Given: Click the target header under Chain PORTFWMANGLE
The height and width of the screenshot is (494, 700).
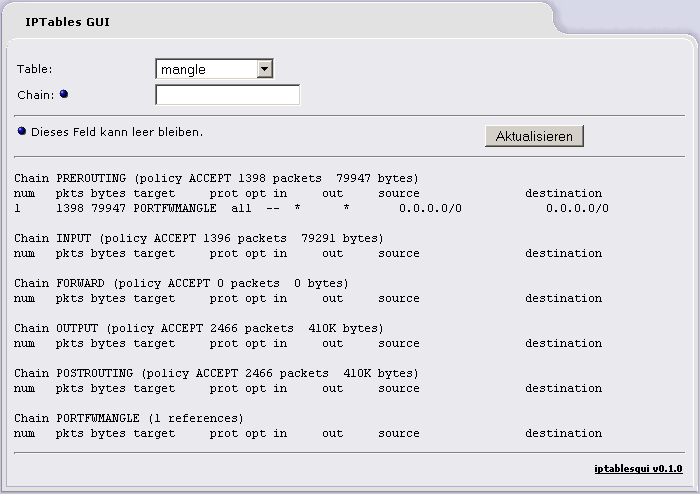Looking at the screenshot, I should [x=154, y=433].
